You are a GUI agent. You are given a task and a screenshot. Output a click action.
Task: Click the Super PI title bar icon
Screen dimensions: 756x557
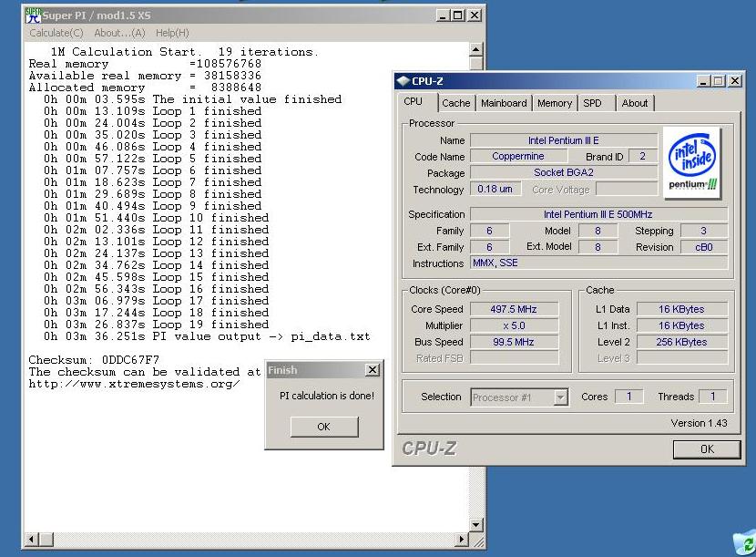34,15
